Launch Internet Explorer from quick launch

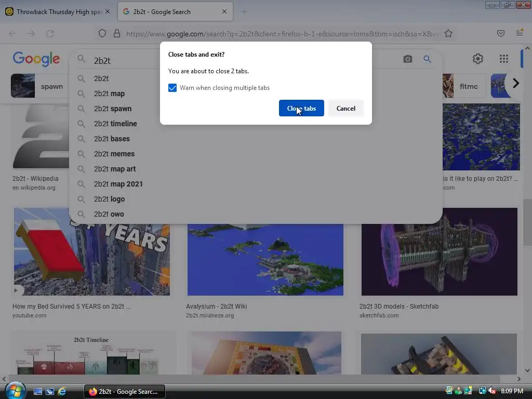[x=62, y=392]
